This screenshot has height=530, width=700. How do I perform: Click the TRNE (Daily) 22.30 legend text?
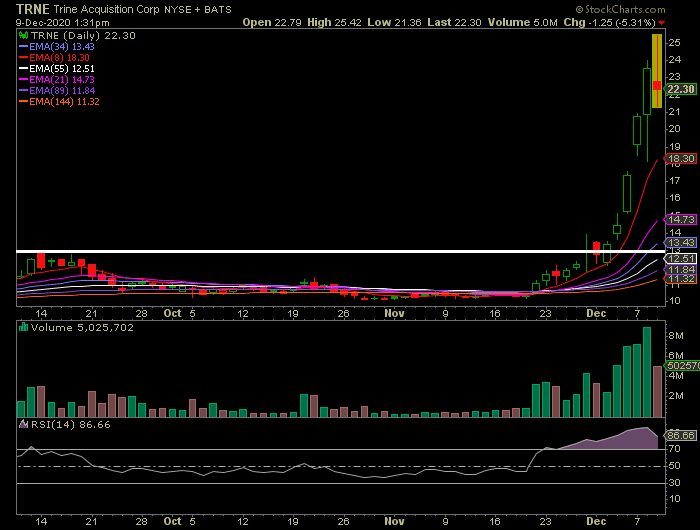click(83, 35)
